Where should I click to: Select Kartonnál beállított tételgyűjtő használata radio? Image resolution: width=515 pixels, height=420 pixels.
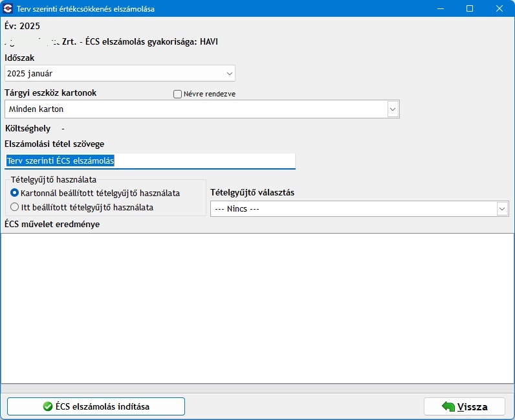(x=14, y=193)
